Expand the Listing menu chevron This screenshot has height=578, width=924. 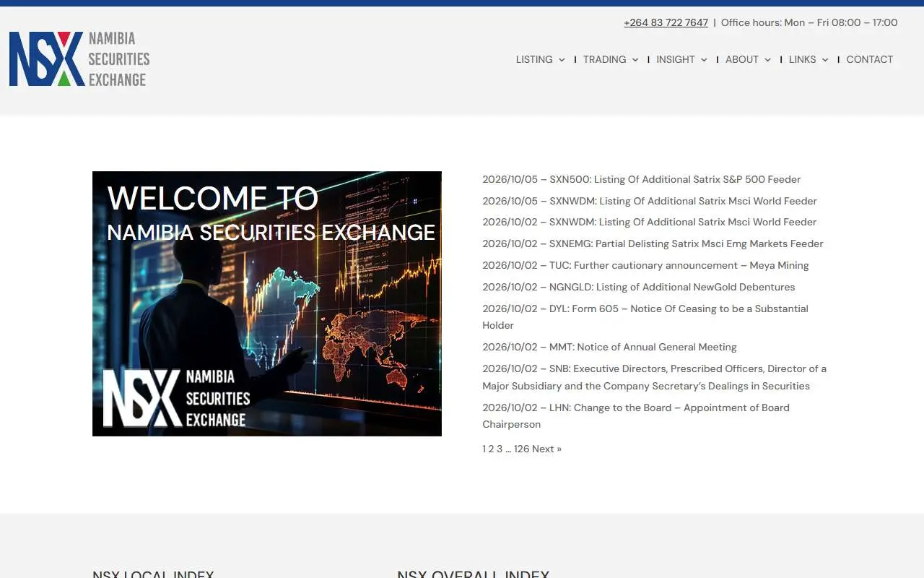pos(562,60)
